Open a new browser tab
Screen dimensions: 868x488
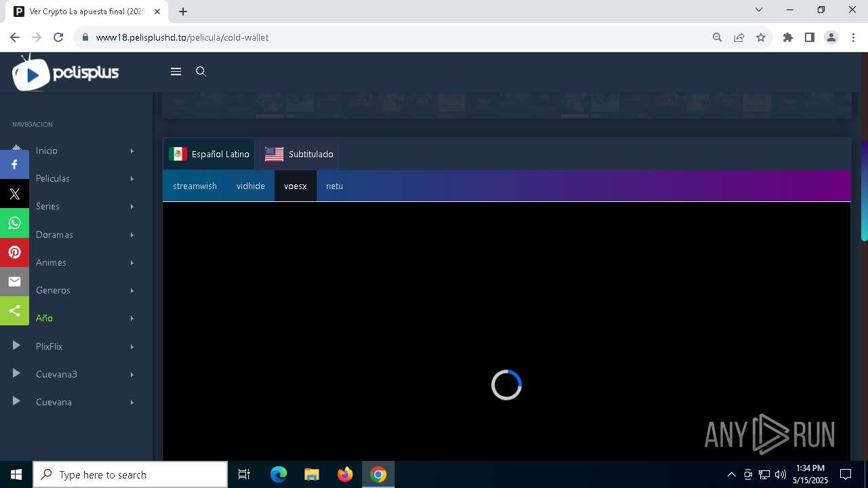(x=183, y=12)
